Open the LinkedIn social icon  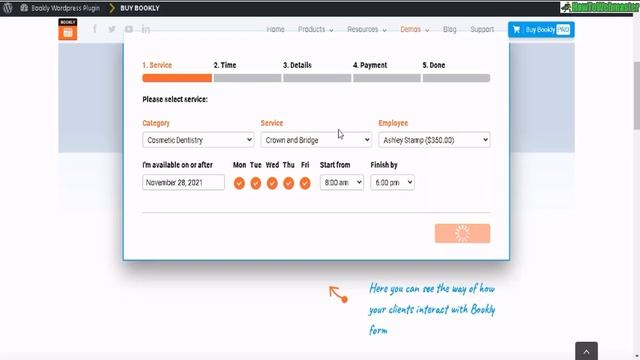coord(146,29)
